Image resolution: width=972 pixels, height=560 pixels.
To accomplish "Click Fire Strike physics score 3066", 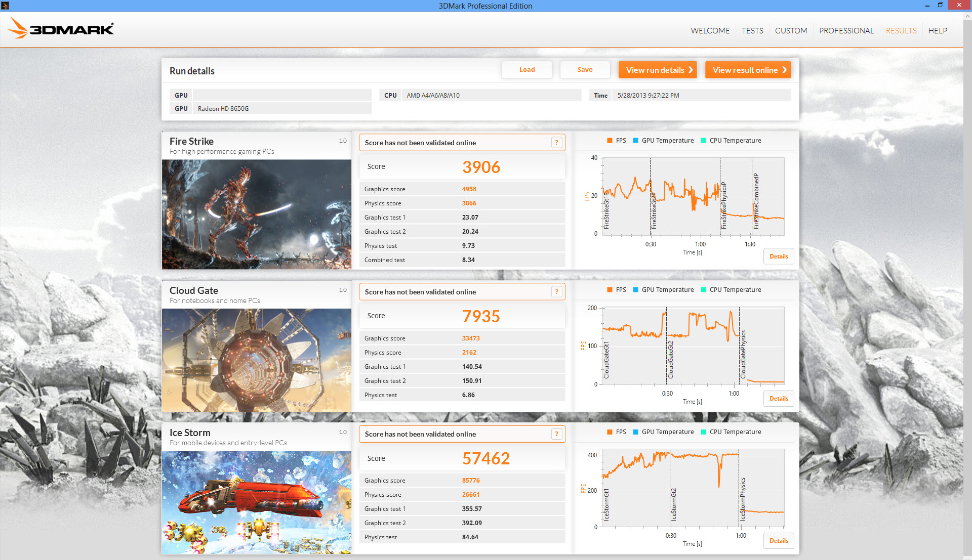I will tap(469, 203).
